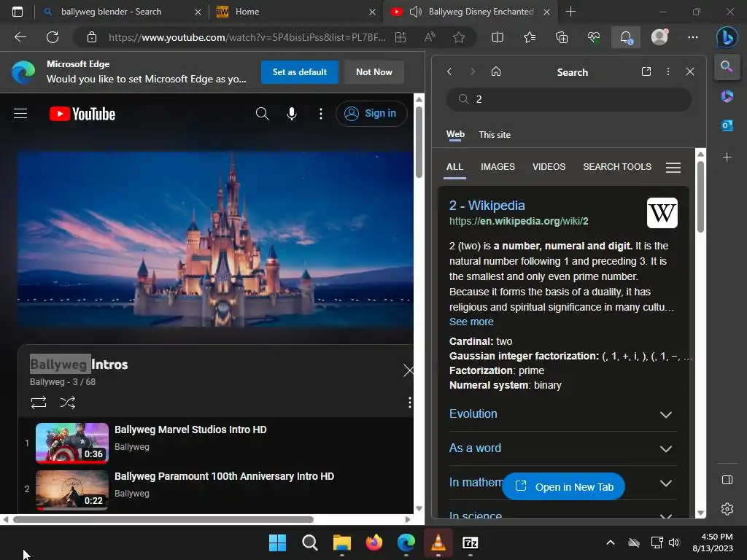This screenshot has width=747, height=560.
Task: Open the Collections icon
Action: pos(562,37)
